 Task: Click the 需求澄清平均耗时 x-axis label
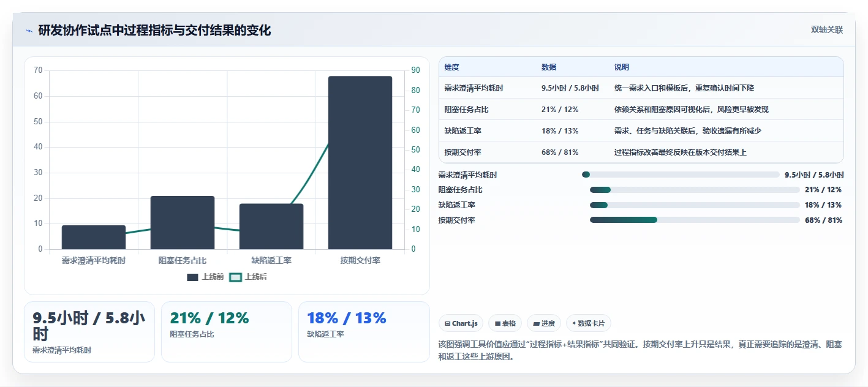coord(94,260)
